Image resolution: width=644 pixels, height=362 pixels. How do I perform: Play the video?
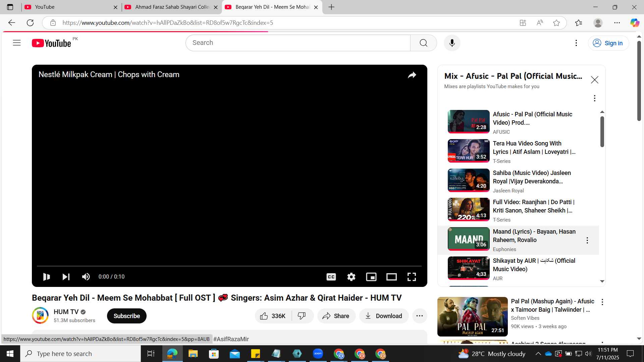47,277
